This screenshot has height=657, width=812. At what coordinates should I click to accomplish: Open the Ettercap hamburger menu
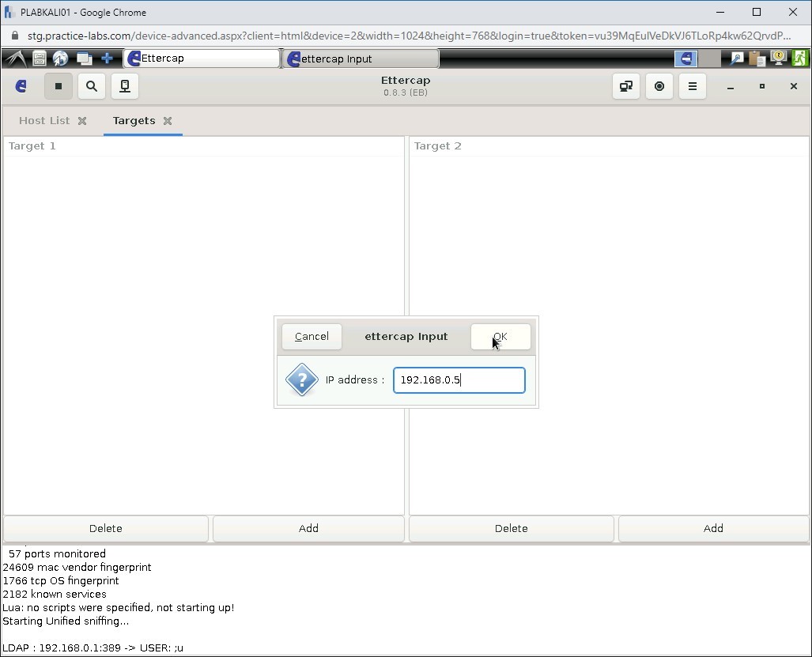coord(693,86)
